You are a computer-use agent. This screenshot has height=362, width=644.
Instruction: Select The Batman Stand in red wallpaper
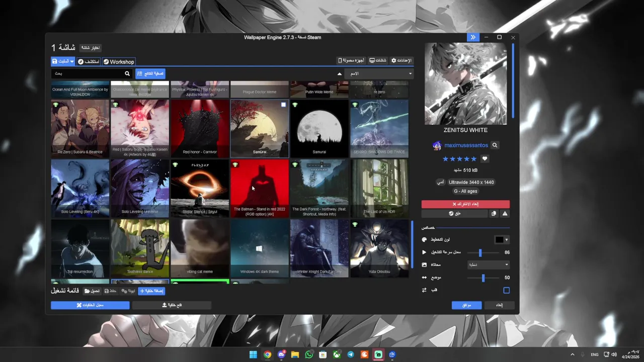pos(260,189)
